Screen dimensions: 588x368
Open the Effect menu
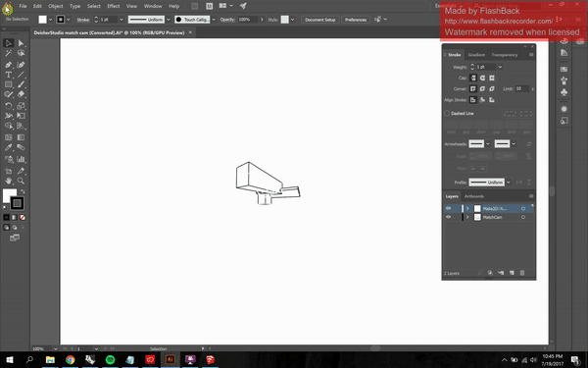(x=114, y=6)
